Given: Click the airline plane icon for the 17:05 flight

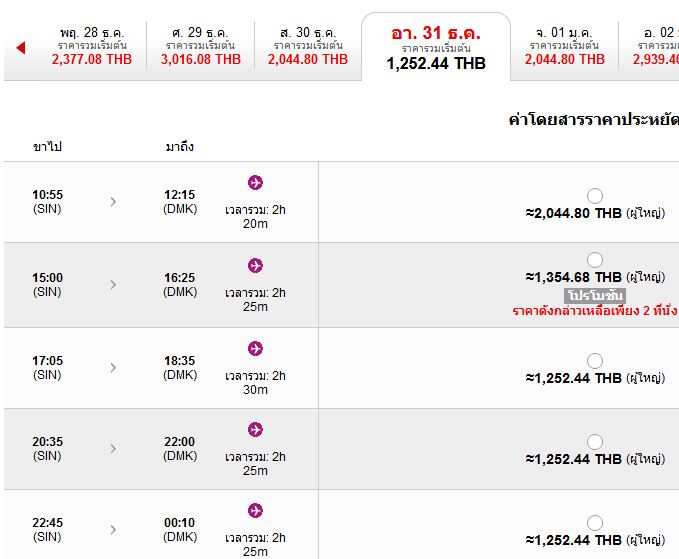Looking at the screenshot, I should point(255,348).
